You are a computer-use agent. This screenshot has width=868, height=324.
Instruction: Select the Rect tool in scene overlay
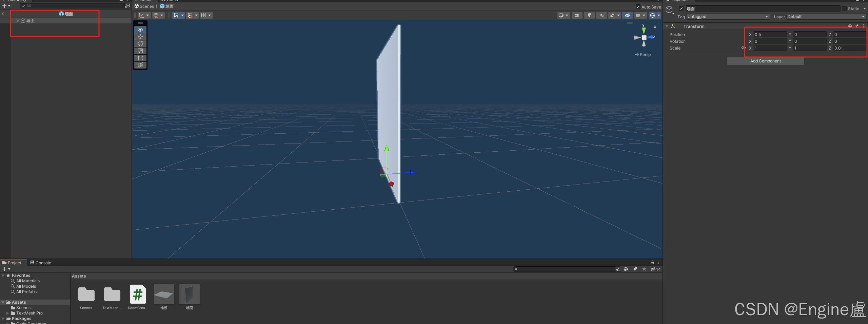click(x=140, y=58)
